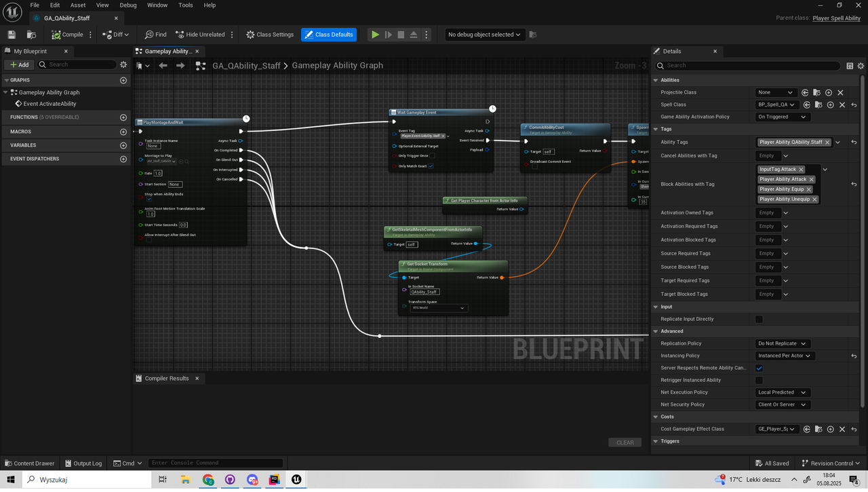Open the Output Log
Image resolution: width=868 pixels, height=492 pixels.
point(83,463)
